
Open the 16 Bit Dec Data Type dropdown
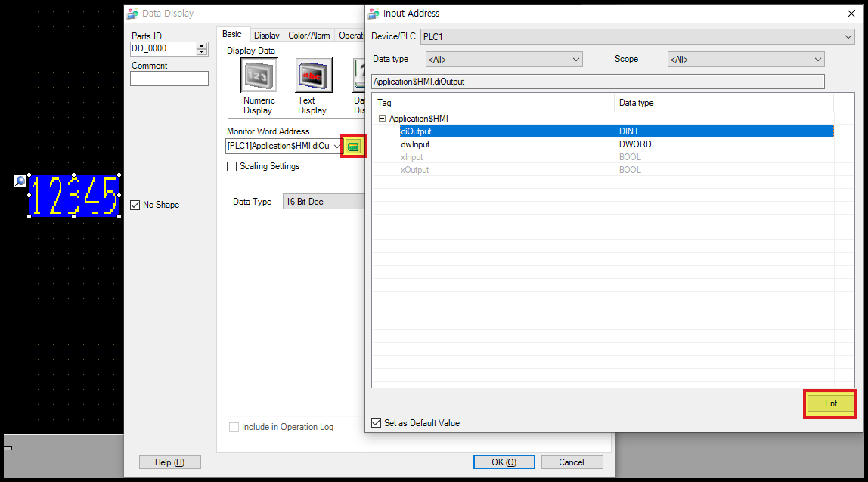pyautogui.click(x=324, y=202)
